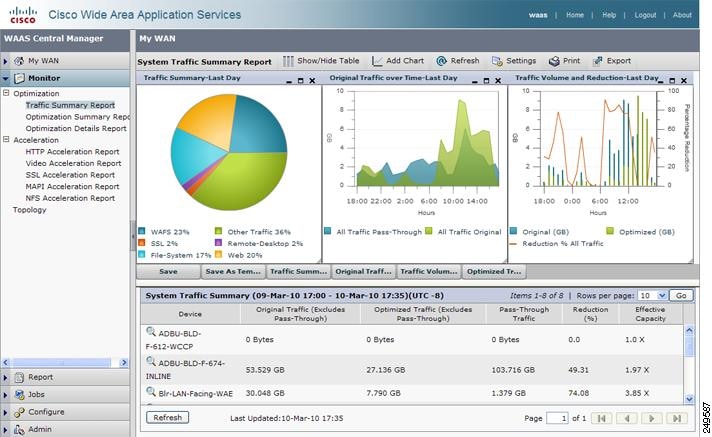712x437 pixels.
Task: Collapse the Optimization tree node
Action: pos(6,93)
